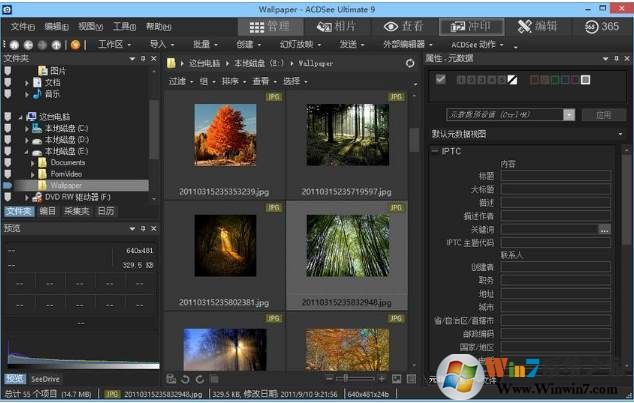The height and width of the screenshot is (403, 634).
Task: Toggle Easy-Select marker beside 这台电脑
Action: click(8, 117)
